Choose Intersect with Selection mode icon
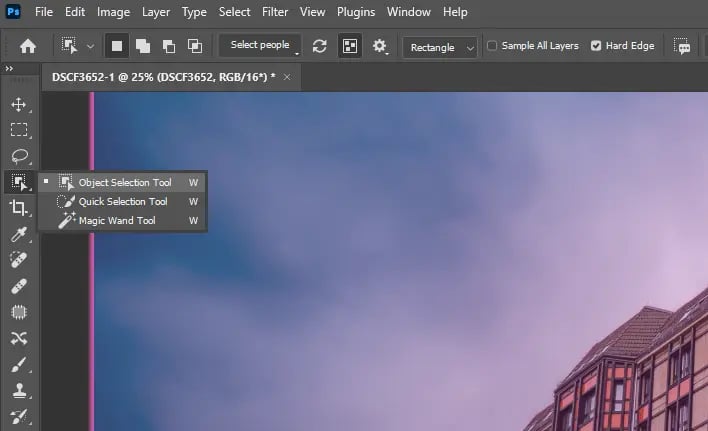The image size is (708, 431). [195, 46]
